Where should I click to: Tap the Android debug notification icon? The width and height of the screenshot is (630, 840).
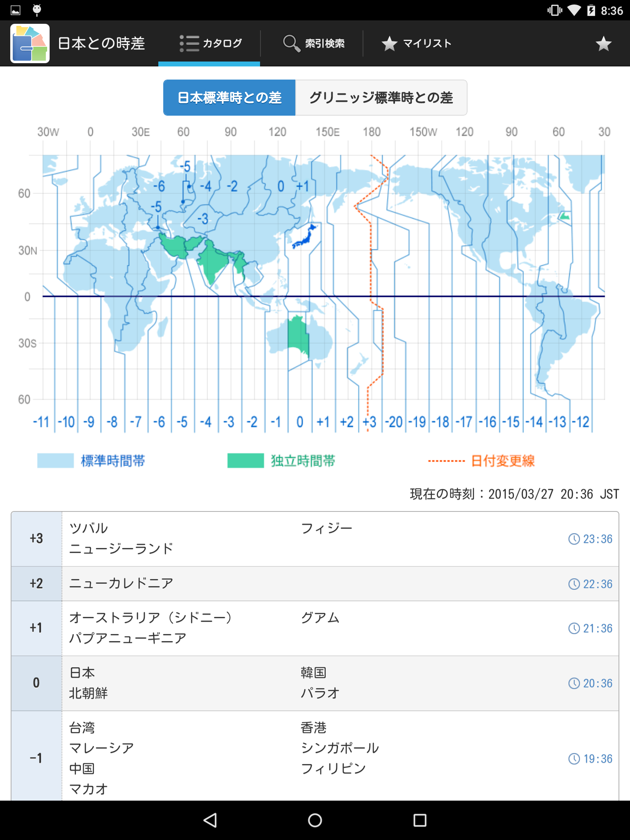37,10
